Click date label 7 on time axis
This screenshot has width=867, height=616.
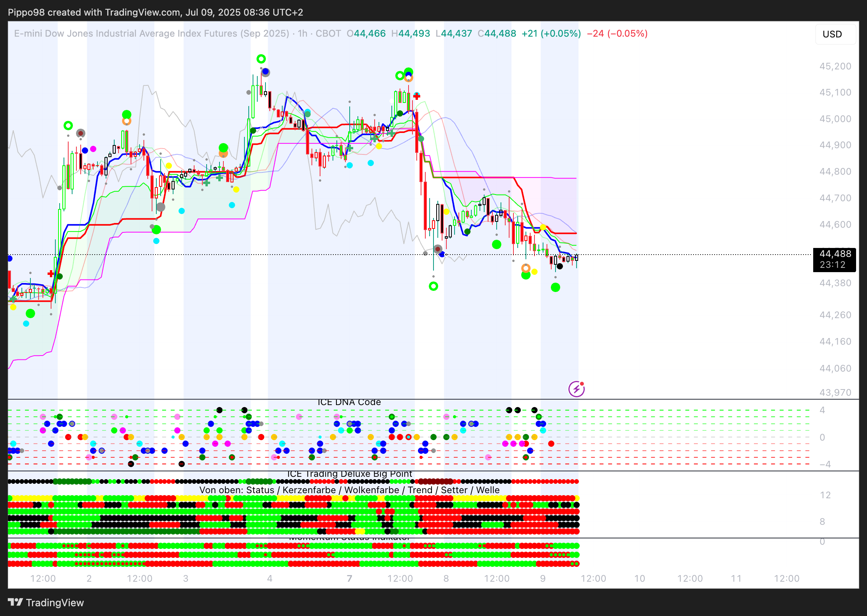(x=349, y=579)
